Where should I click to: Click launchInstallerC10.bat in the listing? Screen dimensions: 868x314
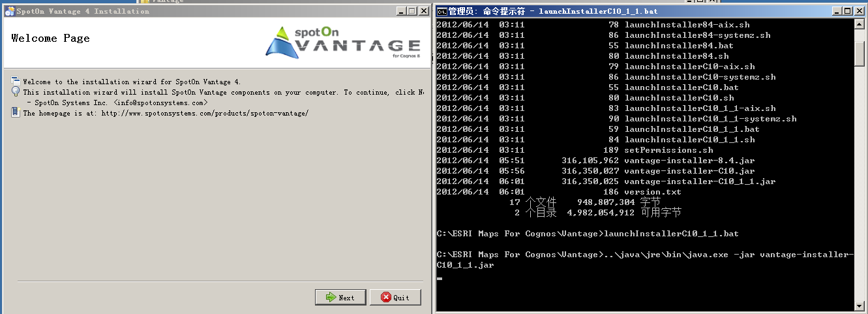[x=681, y=87]
